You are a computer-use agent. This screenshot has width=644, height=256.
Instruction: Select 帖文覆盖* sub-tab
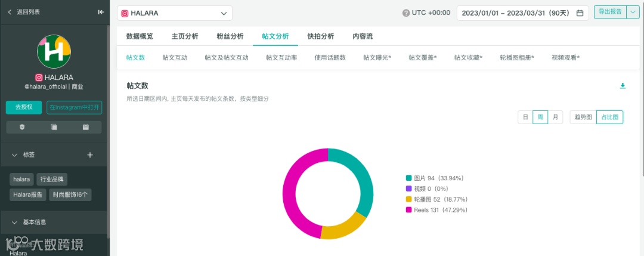(x=423, y=57)
